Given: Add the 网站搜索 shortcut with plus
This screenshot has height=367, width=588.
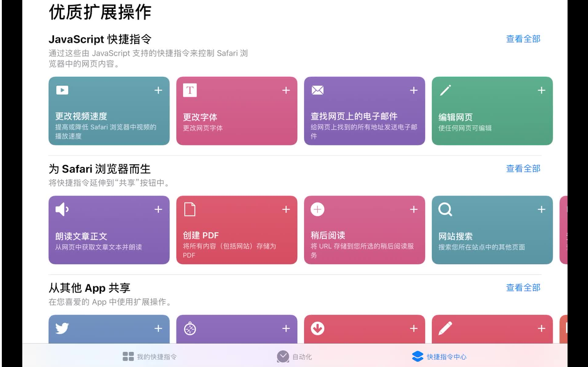Looking at the screenshot, I should (541, 209).
